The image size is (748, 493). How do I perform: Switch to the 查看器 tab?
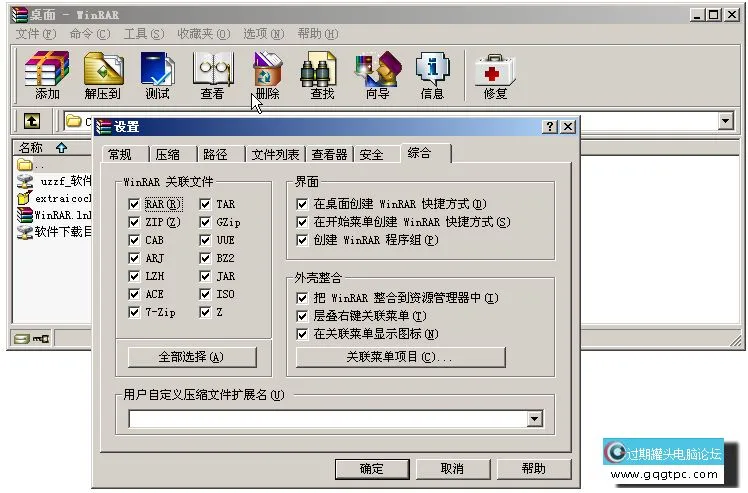329,155
